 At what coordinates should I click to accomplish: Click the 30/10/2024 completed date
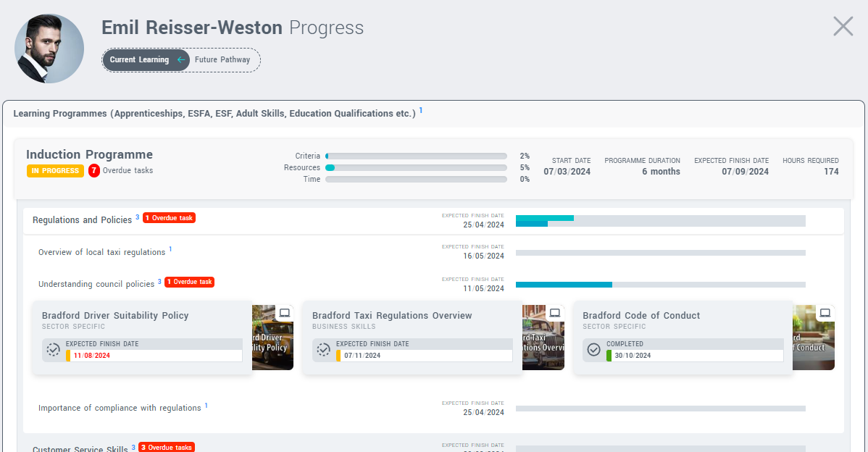(x=633, y=356)
